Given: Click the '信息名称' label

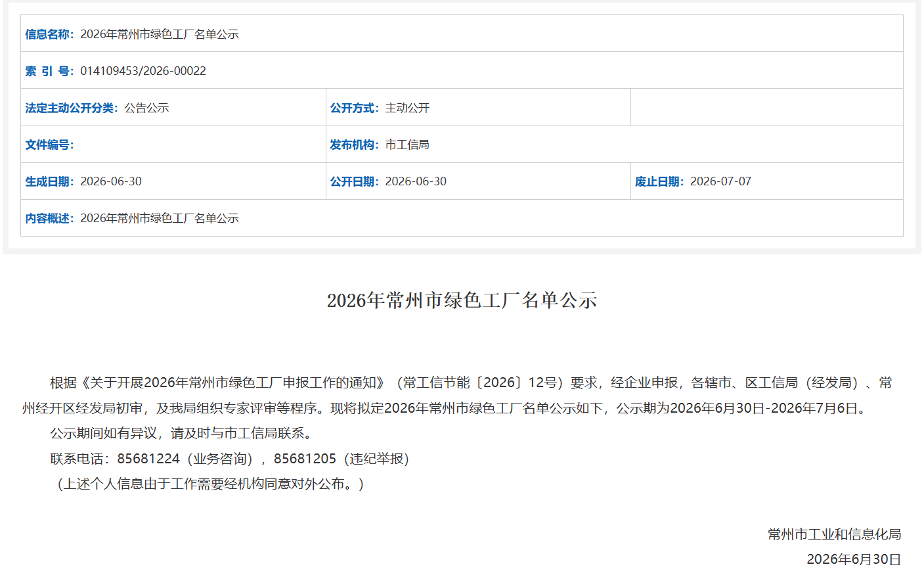Looking at the screenshot, I should (48, 34).
